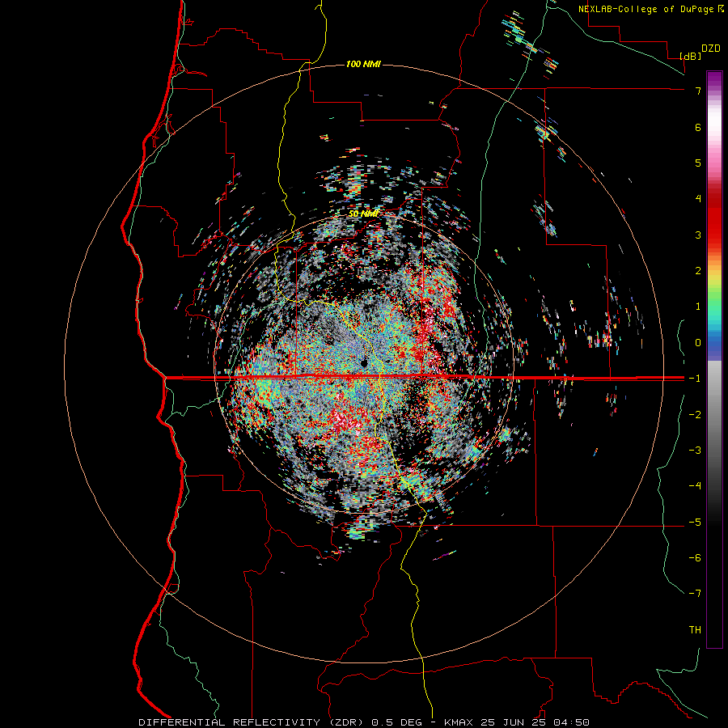
Task: Click the positive 1 dB scale label
Action: pyautogui.click(x=698, y=307)
